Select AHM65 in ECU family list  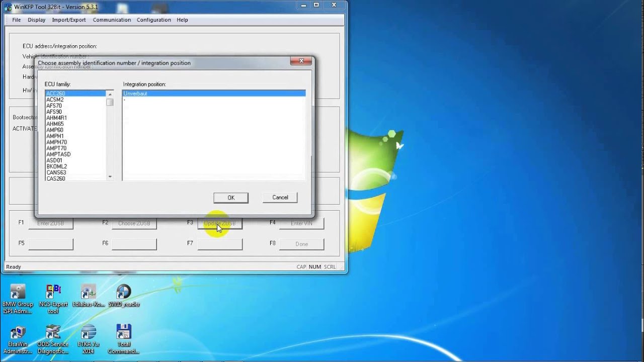coord(75,124)
